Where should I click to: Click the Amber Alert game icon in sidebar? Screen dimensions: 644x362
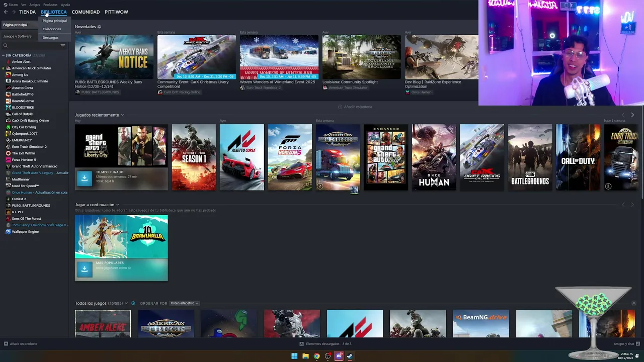click(8, 62)
